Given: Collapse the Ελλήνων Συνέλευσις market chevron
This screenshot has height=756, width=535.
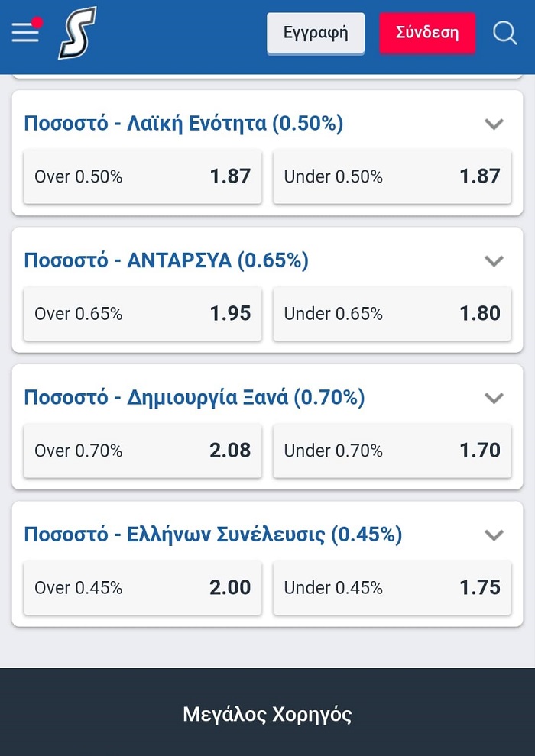Looking at the screenshot, I should 494,535.
